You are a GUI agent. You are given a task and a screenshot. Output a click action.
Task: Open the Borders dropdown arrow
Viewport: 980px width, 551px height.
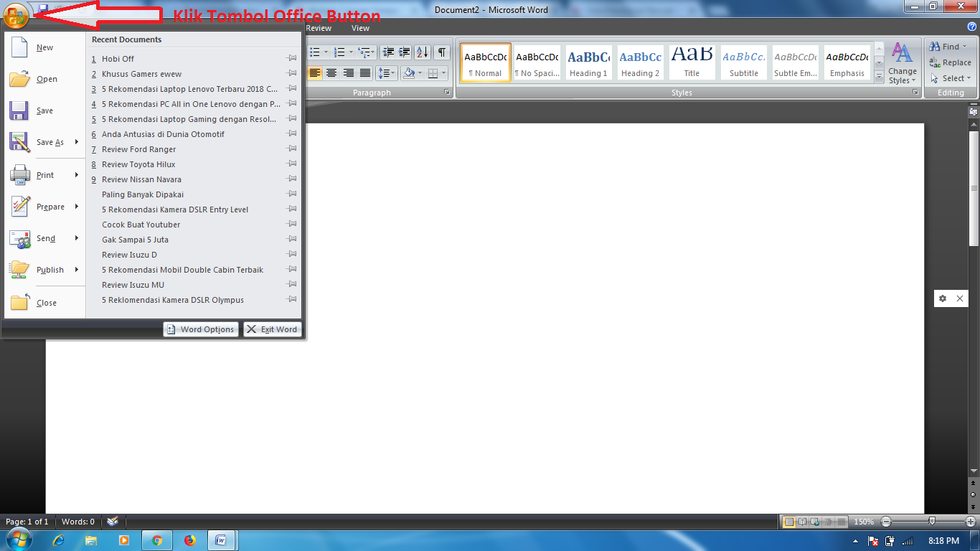[x=443, y=73]
